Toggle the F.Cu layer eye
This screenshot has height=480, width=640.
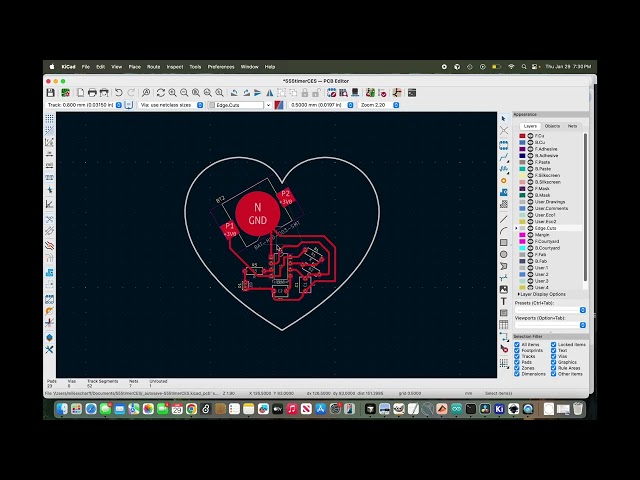(530, 136)
